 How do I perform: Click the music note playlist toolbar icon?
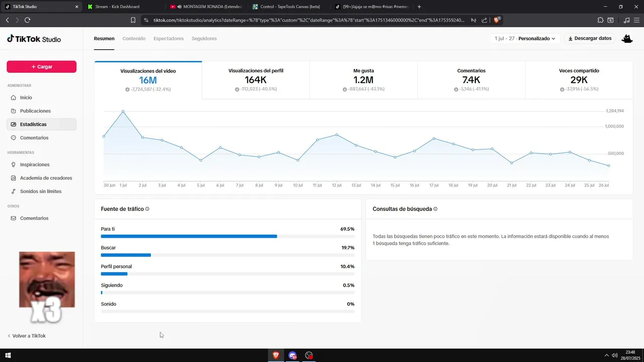[626, 20]
